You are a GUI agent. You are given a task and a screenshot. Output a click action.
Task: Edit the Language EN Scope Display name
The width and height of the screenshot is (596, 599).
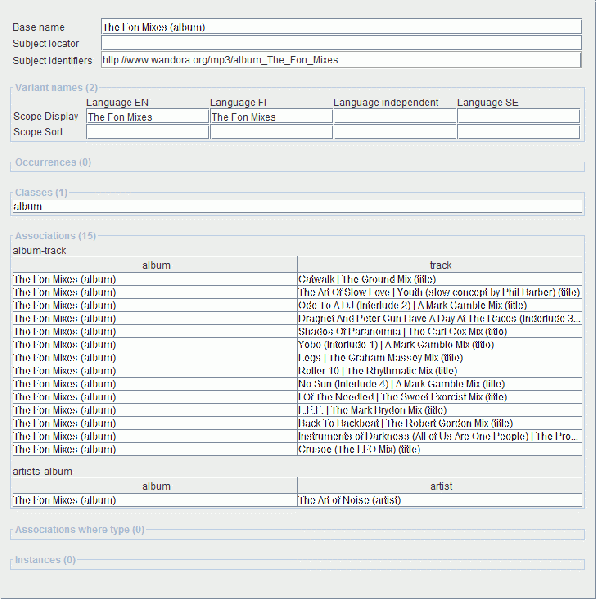[x=147, y=117]
